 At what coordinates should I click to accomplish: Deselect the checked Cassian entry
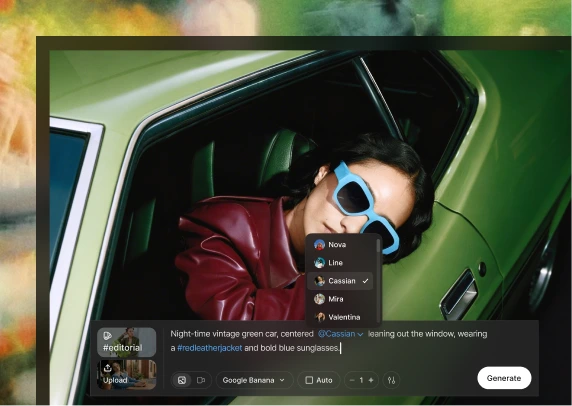tap(340, 281)
